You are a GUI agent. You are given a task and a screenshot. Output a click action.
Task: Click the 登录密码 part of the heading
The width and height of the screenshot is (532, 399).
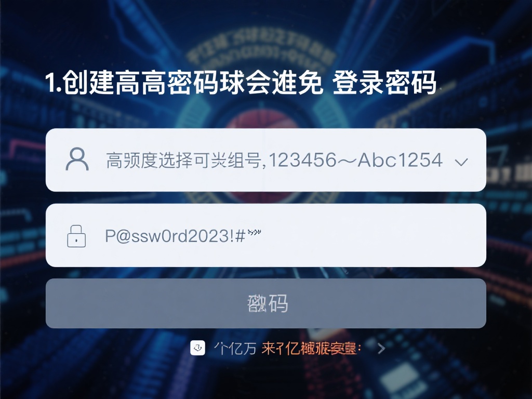click(x=384, y=83)
